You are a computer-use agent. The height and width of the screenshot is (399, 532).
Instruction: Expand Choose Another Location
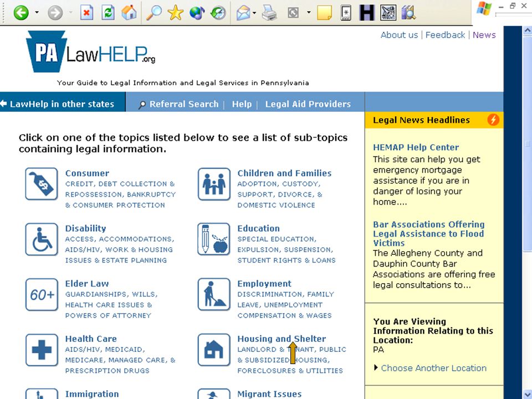pyautogui.click(x=433, y=368)
